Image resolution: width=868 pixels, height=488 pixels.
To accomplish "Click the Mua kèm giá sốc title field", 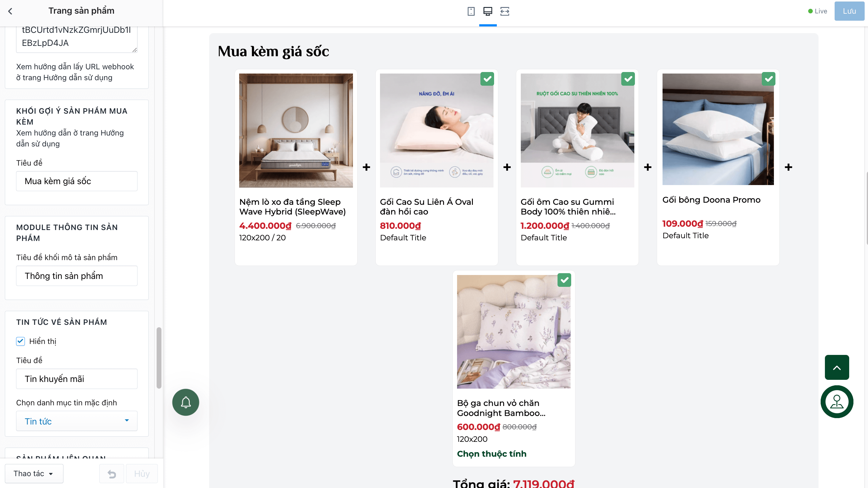I will click(x=77, y=181).
